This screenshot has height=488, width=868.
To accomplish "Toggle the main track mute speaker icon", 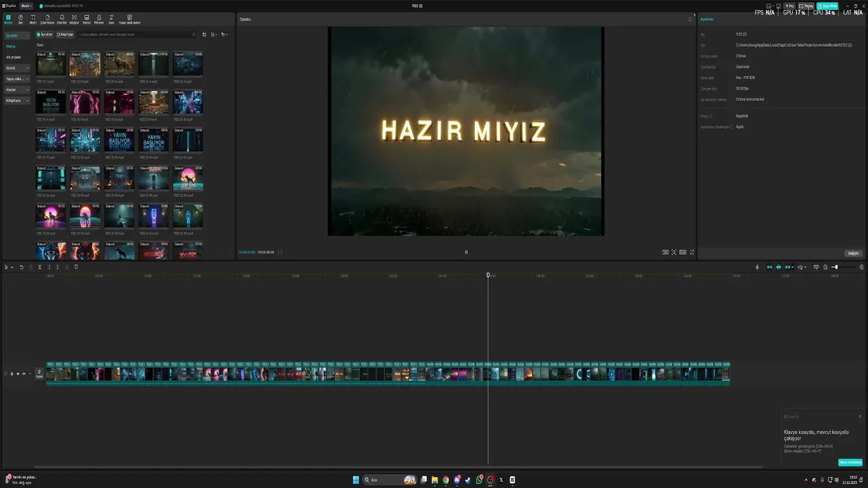I will 24,373.
